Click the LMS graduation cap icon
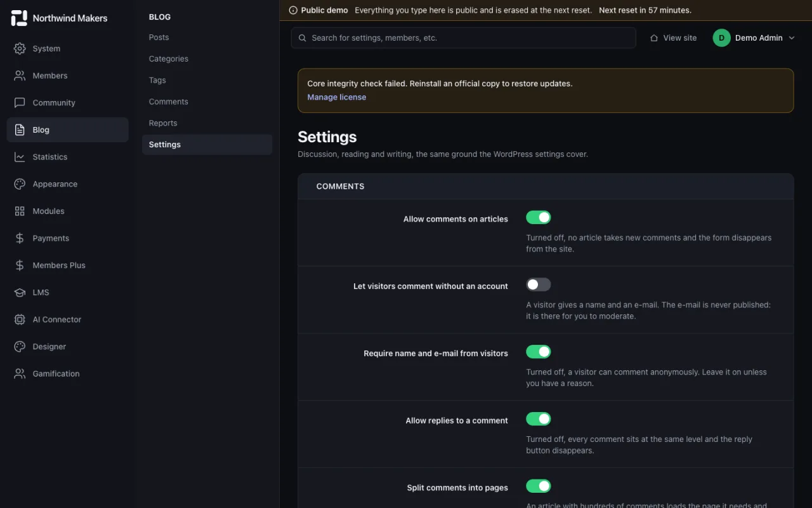 coord(20,292)
